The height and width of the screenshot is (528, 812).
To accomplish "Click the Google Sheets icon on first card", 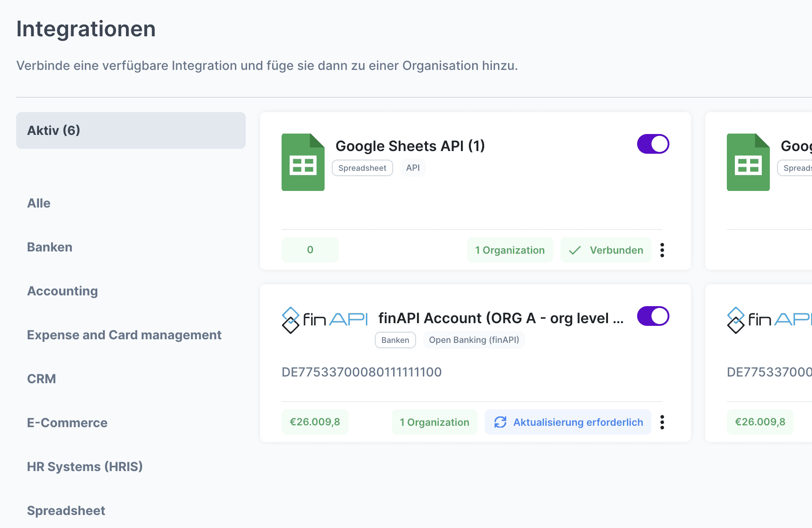I will point(303,162).
